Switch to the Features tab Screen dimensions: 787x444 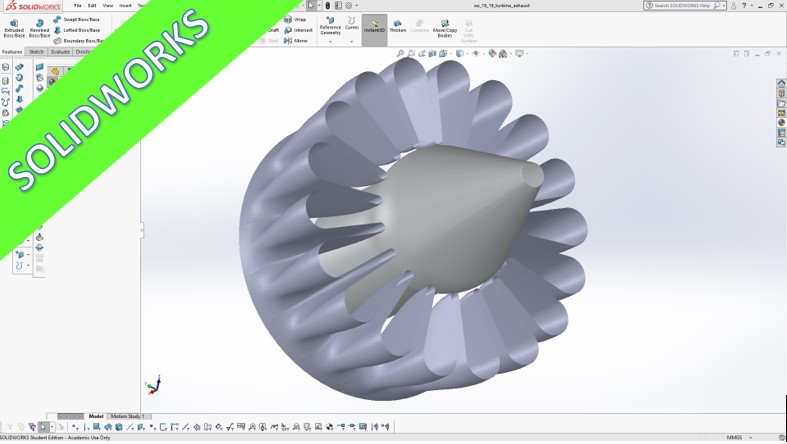point(12,52)
